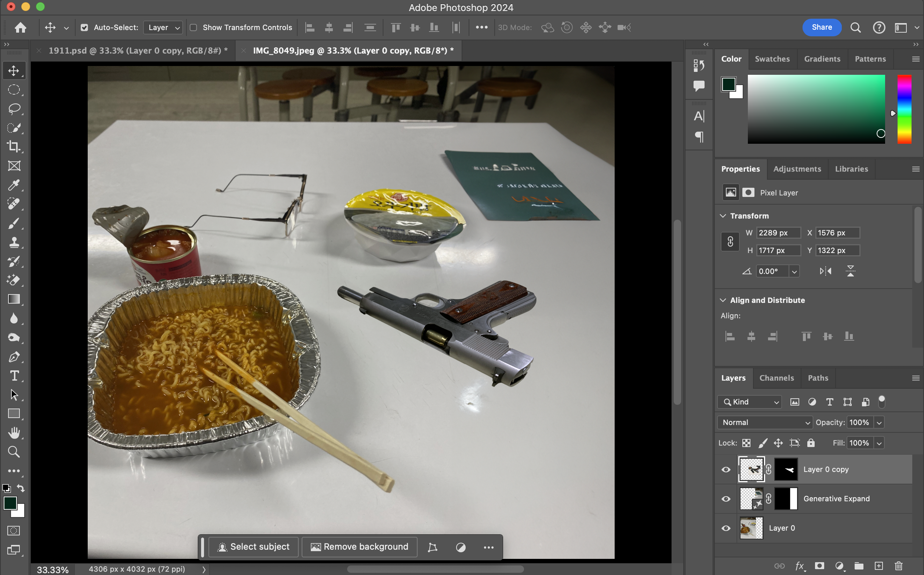Click the Remove background button

[x=360, y=547]
